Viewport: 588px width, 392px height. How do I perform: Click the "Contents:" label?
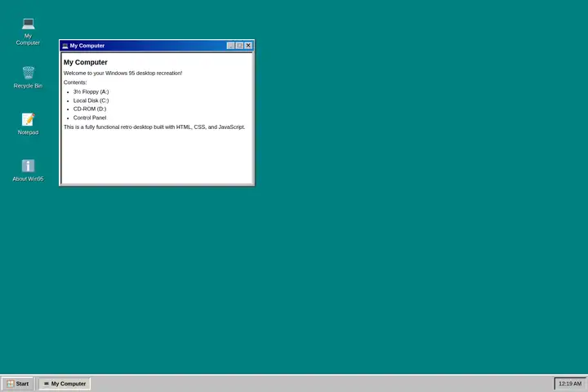75,82
